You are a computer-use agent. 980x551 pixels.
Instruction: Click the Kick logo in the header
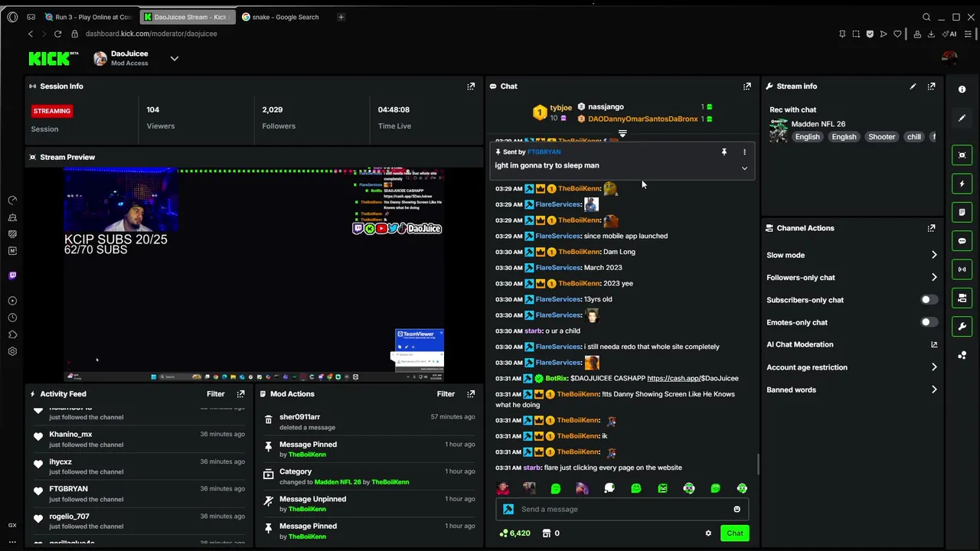click(x=53, y=58)
